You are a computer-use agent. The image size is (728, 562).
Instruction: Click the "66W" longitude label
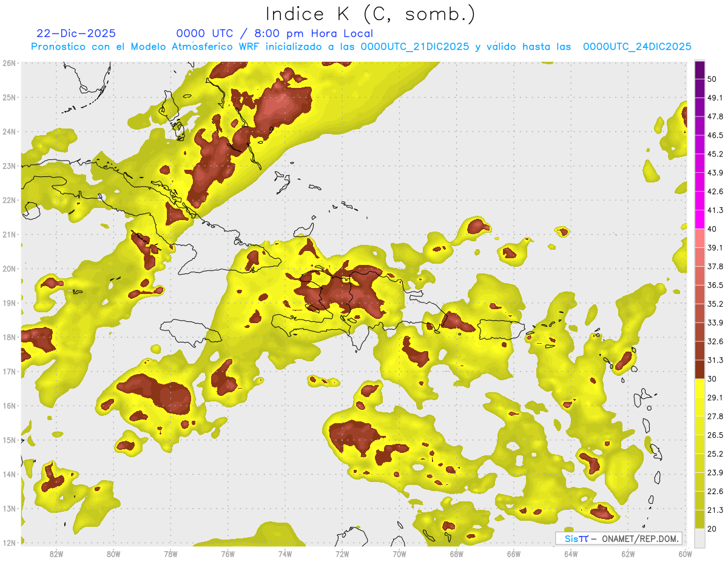point(514,554)
